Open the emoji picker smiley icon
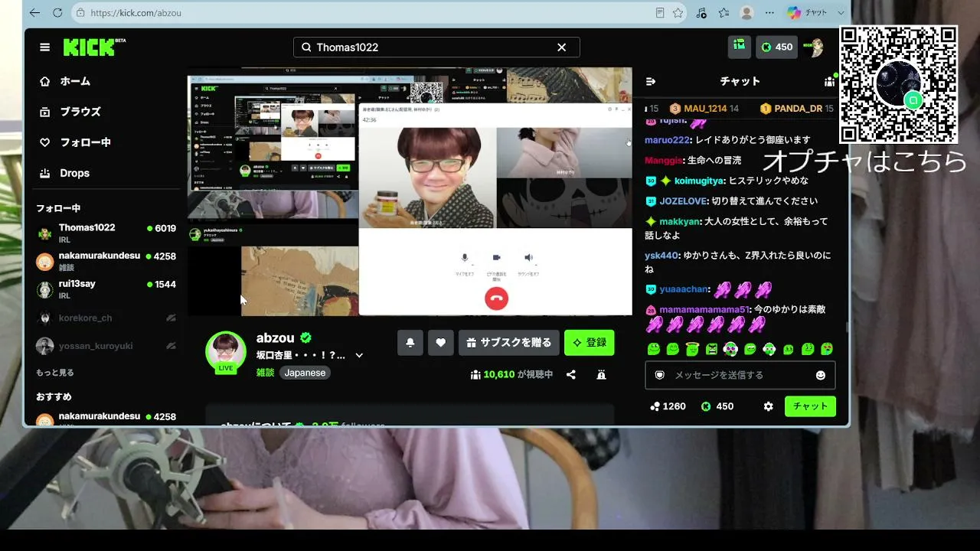Image resolution: width=980 pixels, height=551 pixels. [x=821, y=375]
